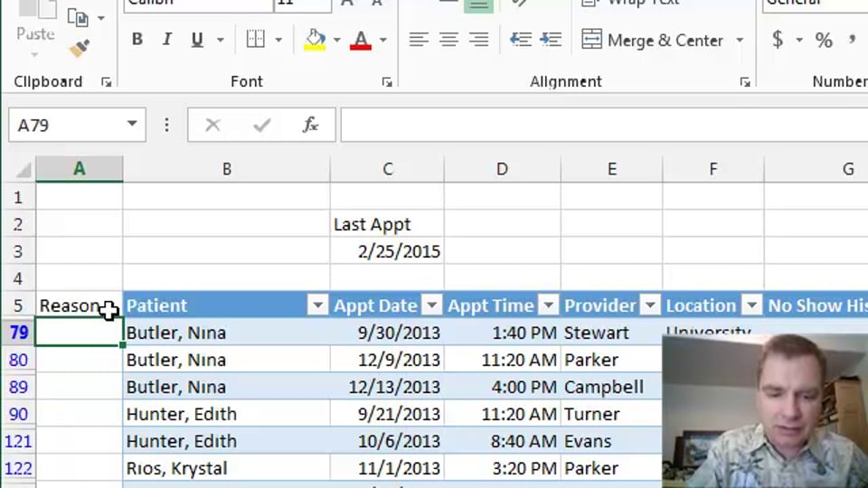Open Font settings dialog launcher
Viewport: 868px width, 488px height.
387,82
